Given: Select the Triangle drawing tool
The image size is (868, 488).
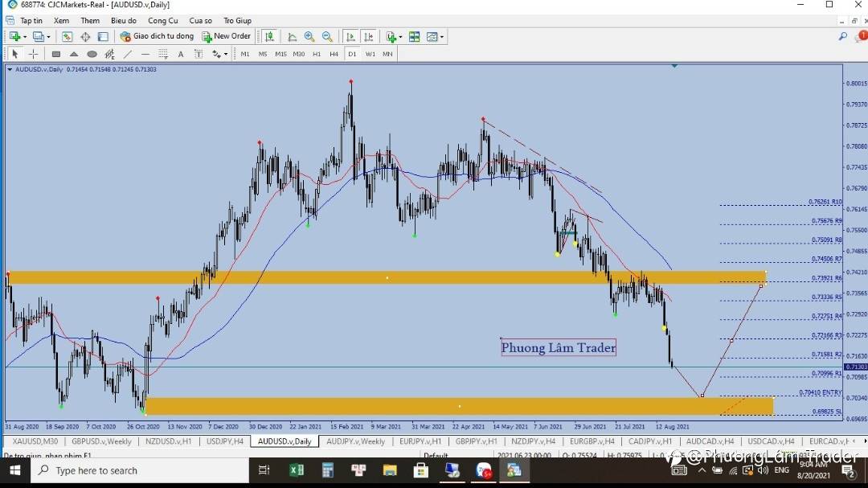Looking at the screenshot, I should 74,54.
